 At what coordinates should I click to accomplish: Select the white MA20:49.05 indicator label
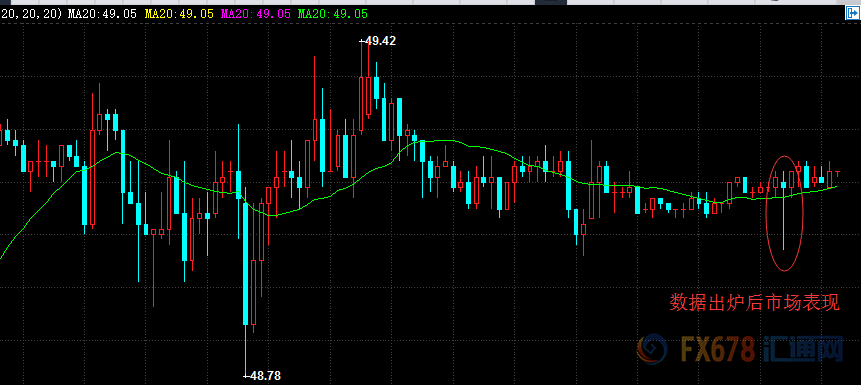click(102, 14)
